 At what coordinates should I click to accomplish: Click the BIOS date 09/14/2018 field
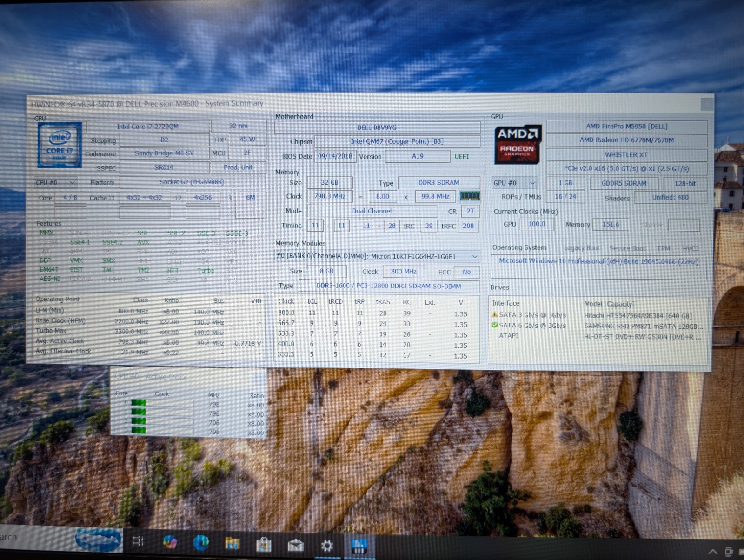pos(335,156)
